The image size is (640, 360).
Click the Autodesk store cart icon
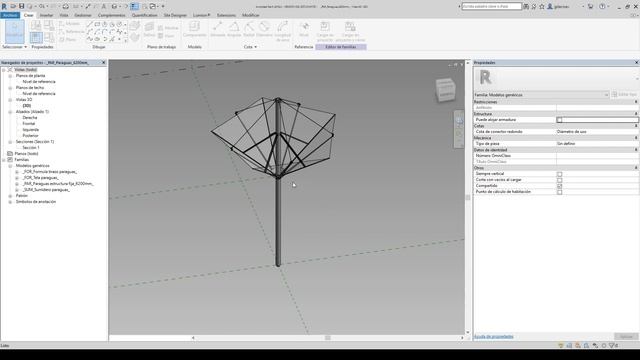(x=590, y=7)
